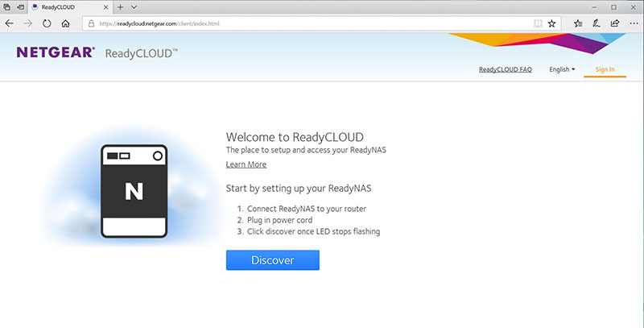Click the browser Back arrow
The image size is (644, 328).
tap(9, 24)
